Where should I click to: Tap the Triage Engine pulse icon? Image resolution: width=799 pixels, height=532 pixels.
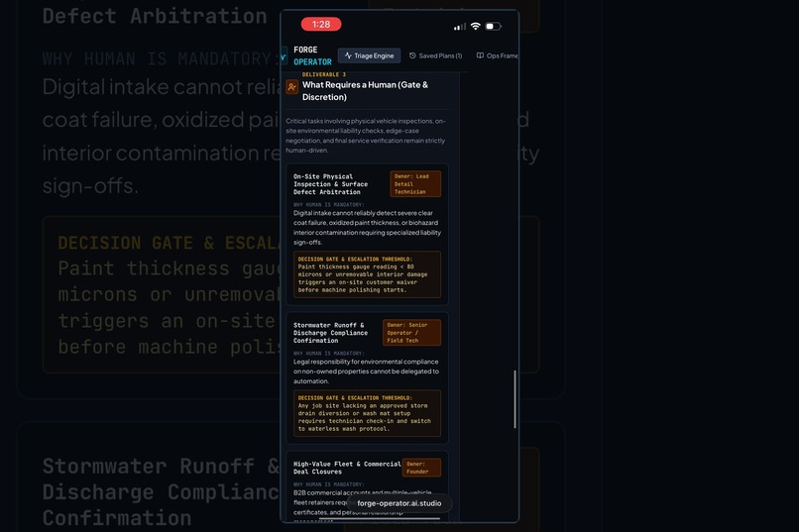tap(348, 55)
